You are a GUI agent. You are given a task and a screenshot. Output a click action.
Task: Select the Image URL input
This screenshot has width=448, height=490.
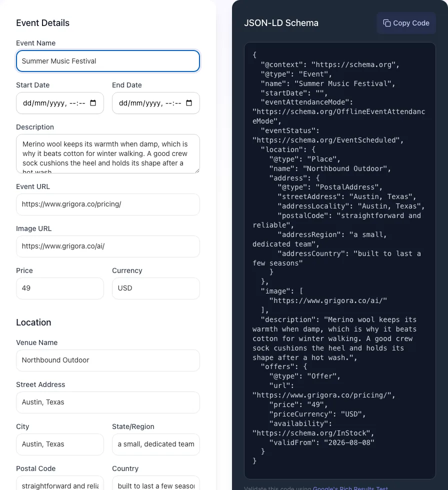[108, 246]
